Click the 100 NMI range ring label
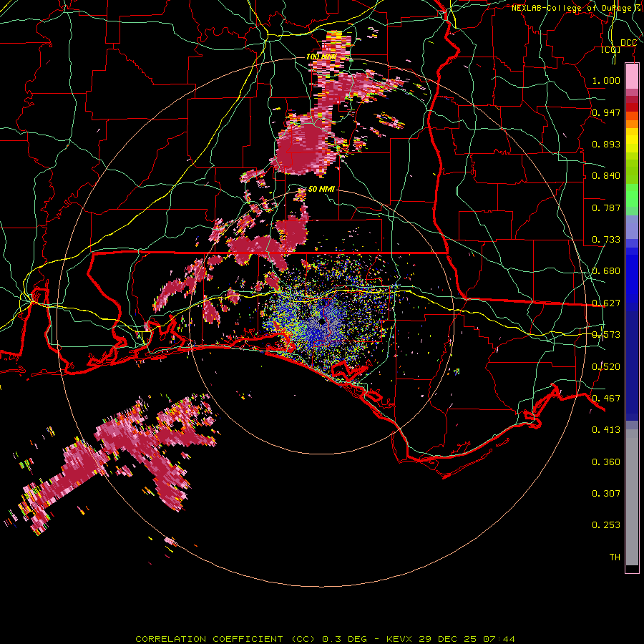 point(321,57)
